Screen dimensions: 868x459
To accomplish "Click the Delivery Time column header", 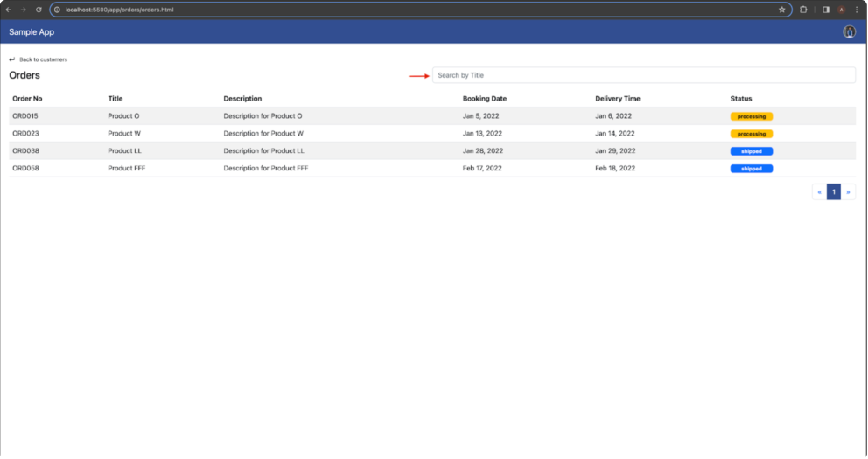I will pyautogui.click(x=617, y=99).
